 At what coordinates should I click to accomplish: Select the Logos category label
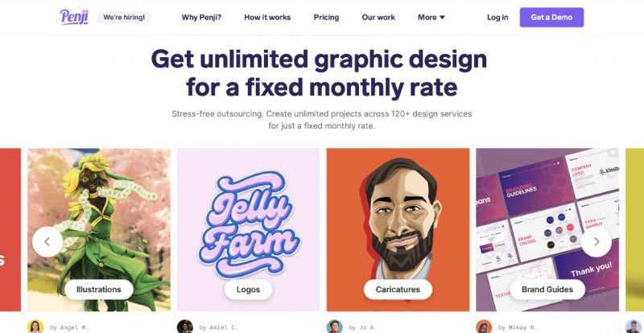[x=248, y=290]
